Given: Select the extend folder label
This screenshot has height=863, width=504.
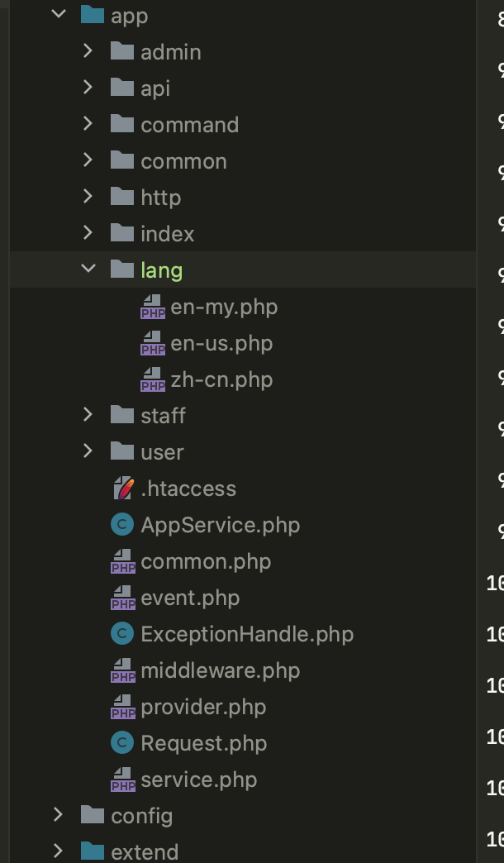Looking at the screenshot, I should pyautogui.click(x=144, y=852).
